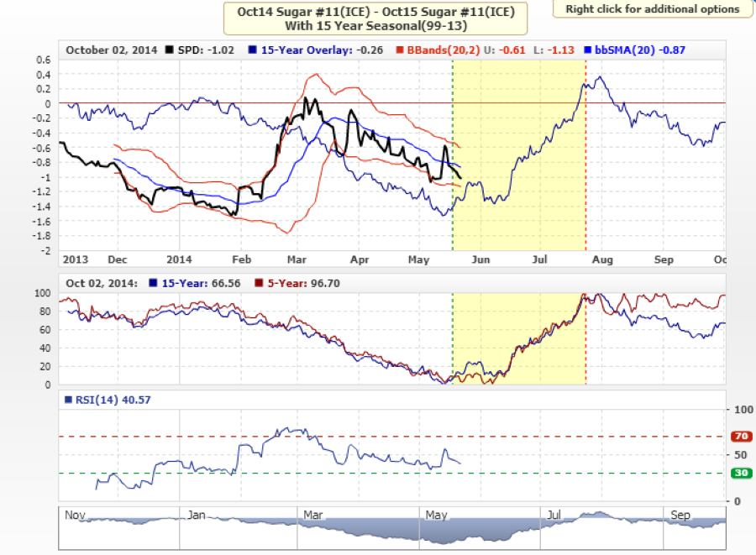756x555 pixels.
Task: Click the 'Aug' label on the main x-axis
Action: (602, 259)
